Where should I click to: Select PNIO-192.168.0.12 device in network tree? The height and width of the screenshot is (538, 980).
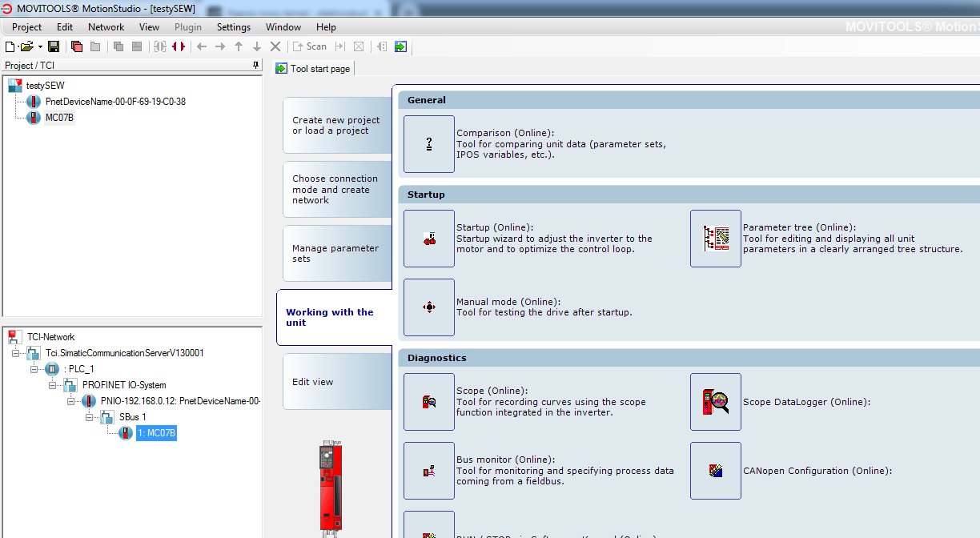pyautogui.click(x=181, y=401)
